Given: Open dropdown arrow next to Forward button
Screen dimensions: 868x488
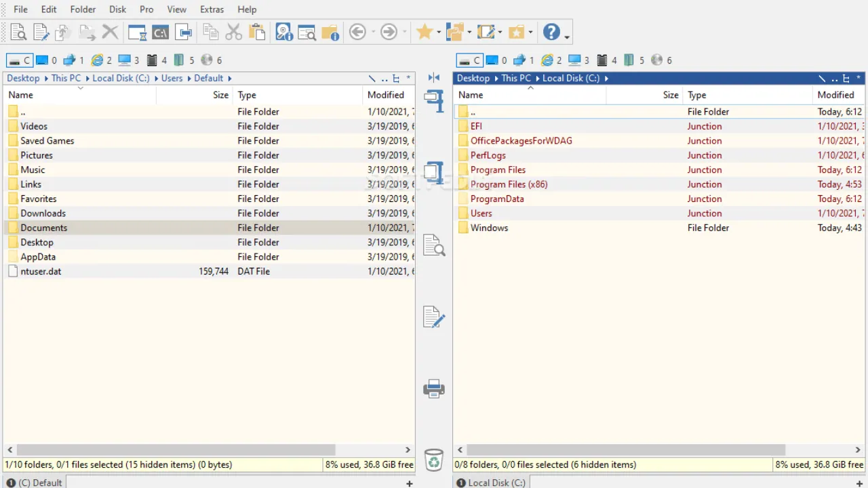Looking at the screenshot, I should 404,32.
